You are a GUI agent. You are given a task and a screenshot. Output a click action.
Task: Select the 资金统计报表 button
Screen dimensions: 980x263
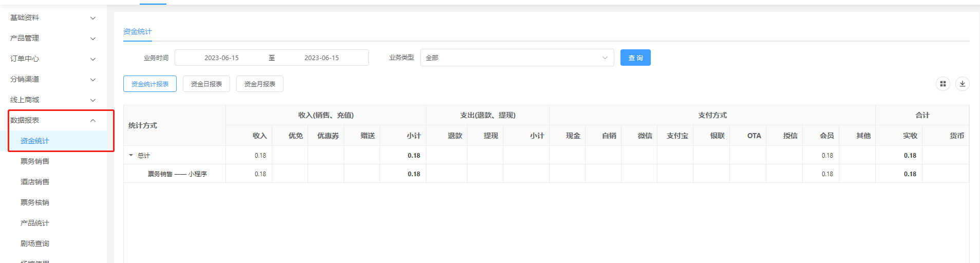tap(149, 84)
